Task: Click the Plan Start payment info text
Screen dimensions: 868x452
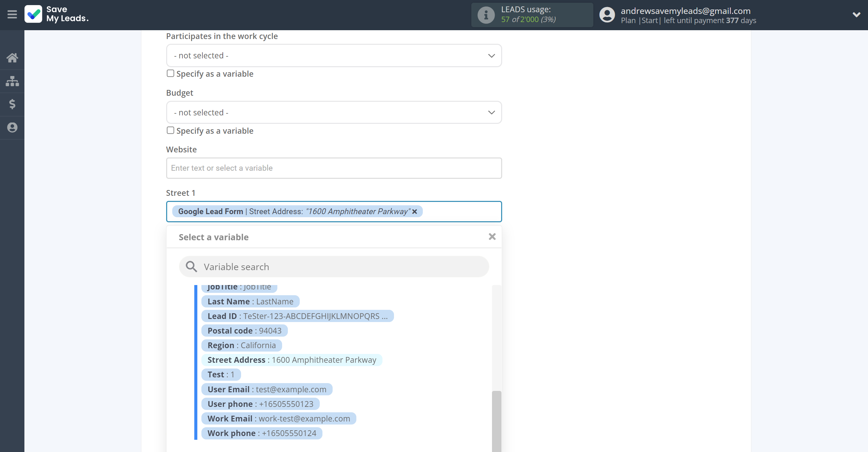Action: (688, 20)
